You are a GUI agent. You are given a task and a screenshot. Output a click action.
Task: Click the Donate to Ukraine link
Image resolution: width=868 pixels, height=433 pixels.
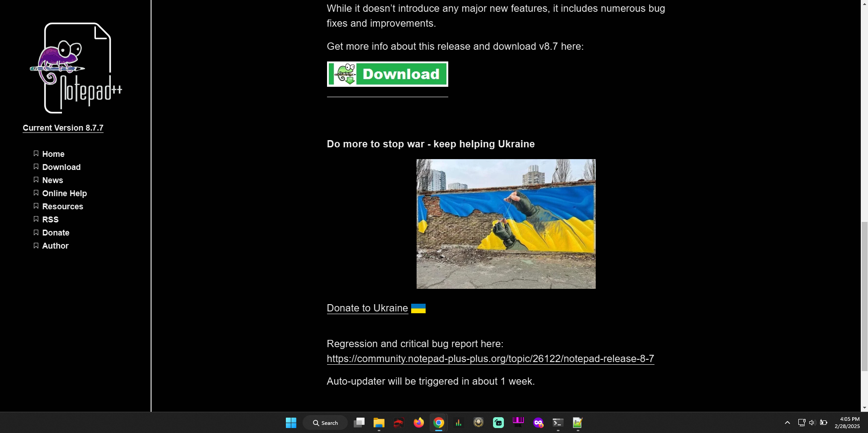367,308
